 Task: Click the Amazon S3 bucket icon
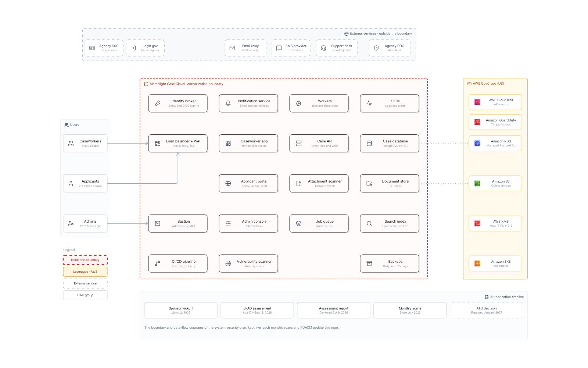pos(477,184)
